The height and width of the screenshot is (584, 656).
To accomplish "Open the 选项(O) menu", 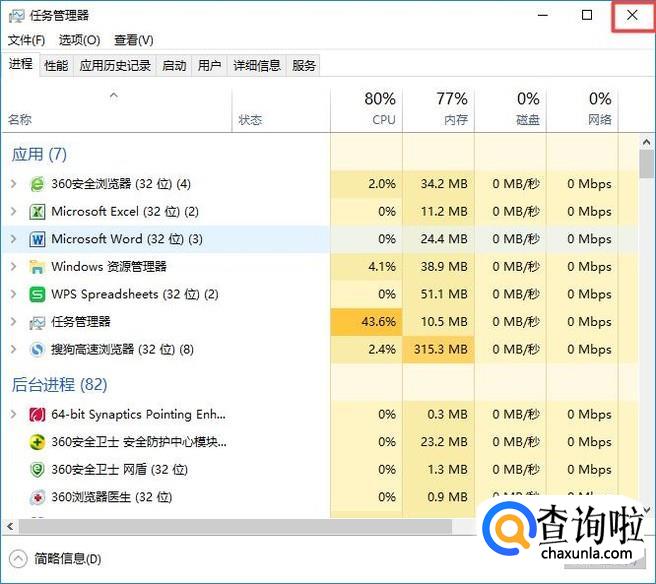I will click(x=79, y=40).
